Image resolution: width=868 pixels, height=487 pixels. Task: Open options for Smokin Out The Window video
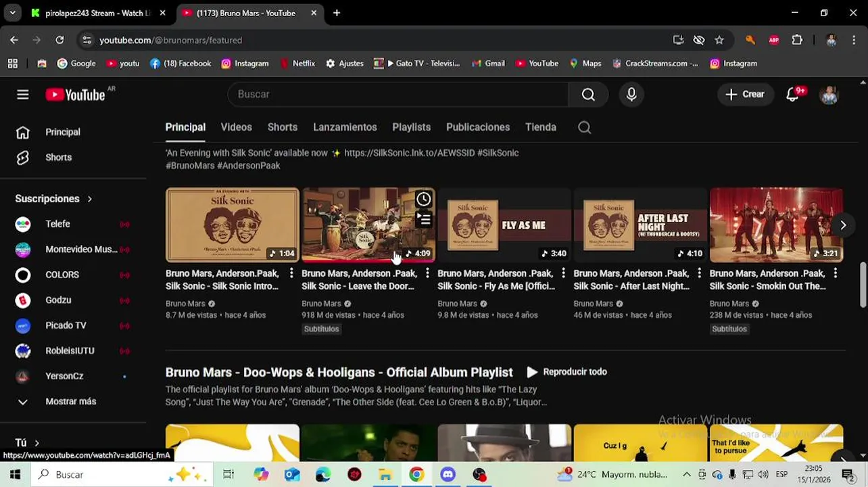[836, 273]
